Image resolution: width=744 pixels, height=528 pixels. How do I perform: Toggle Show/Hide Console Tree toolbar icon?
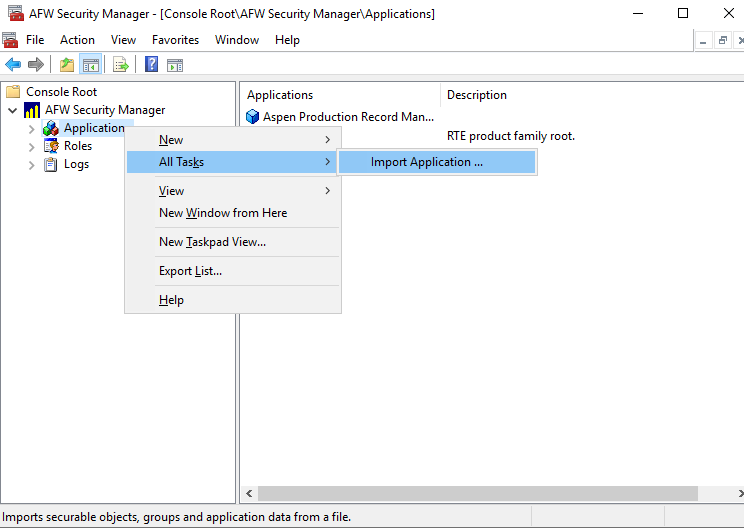(90, 65)
